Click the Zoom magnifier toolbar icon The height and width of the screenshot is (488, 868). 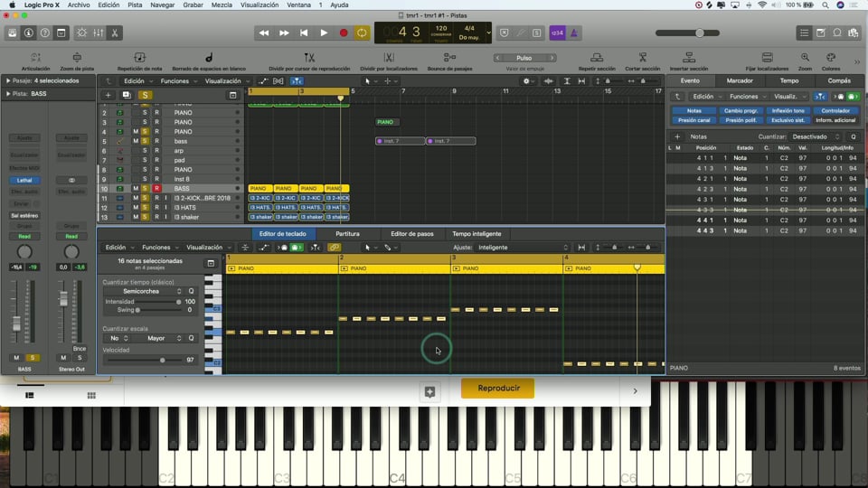coord(805,57)
